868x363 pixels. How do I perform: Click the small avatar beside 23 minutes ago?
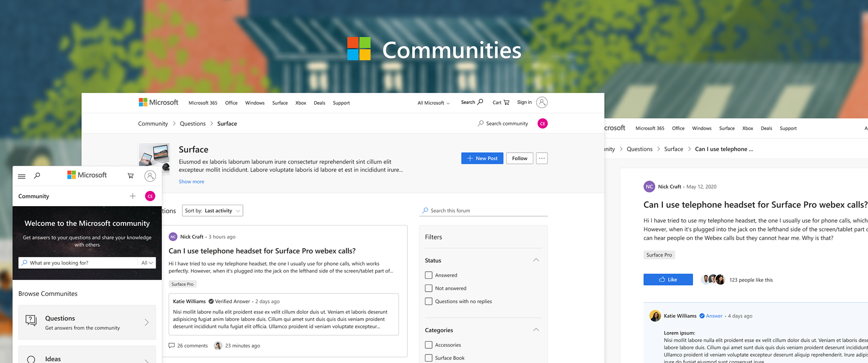coord(218,346)
